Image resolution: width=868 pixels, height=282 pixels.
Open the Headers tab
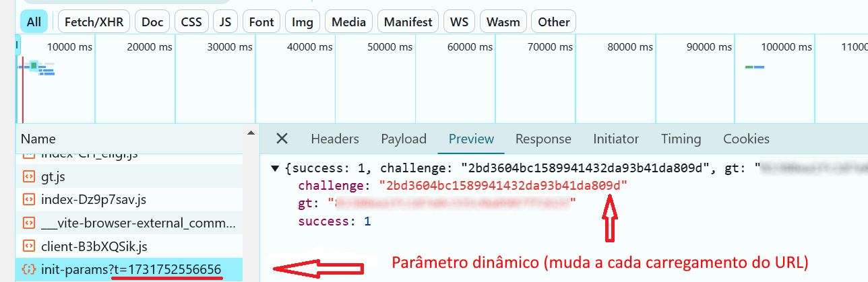click(x=335, y=139)
